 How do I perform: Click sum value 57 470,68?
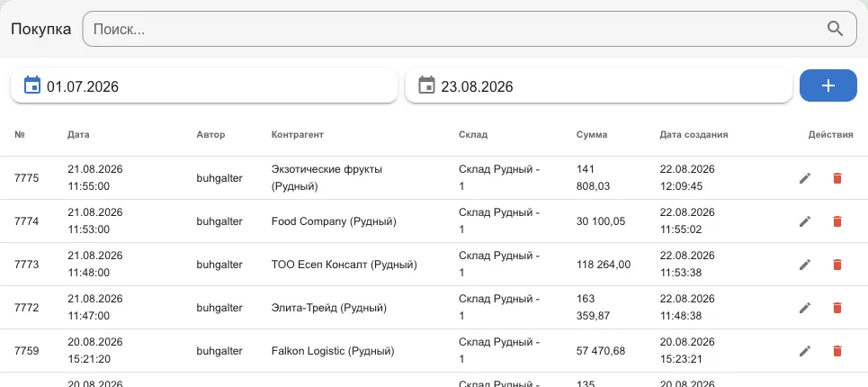tap(601, 351)
